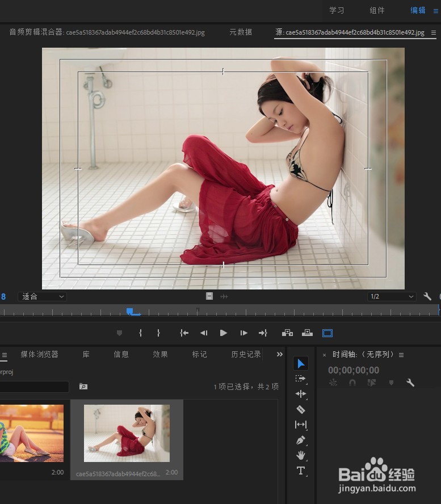Switch to 编辑 workspace
The height and width of the screenshot is (504, 441).
[x=418, y=10]
